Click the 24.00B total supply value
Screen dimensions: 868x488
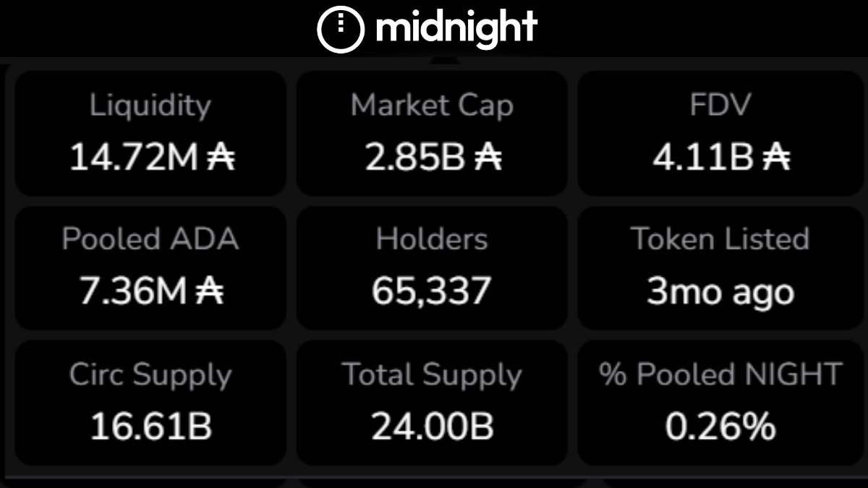click(433, 427)
